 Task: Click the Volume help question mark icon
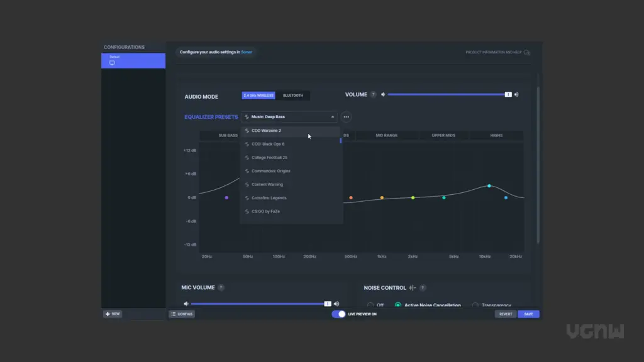[x=374, y=95]
